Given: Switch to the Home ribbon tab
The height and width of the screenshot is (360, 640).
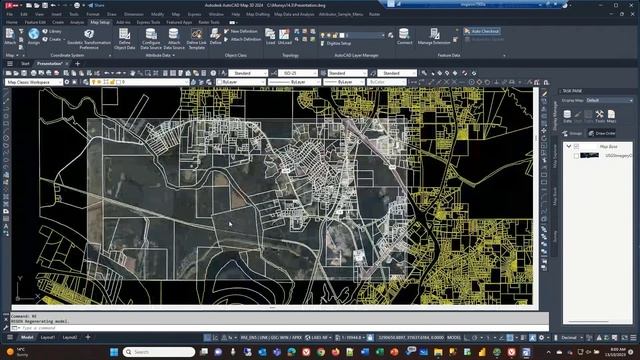Looking at the screenshot, I should [11, 22].
